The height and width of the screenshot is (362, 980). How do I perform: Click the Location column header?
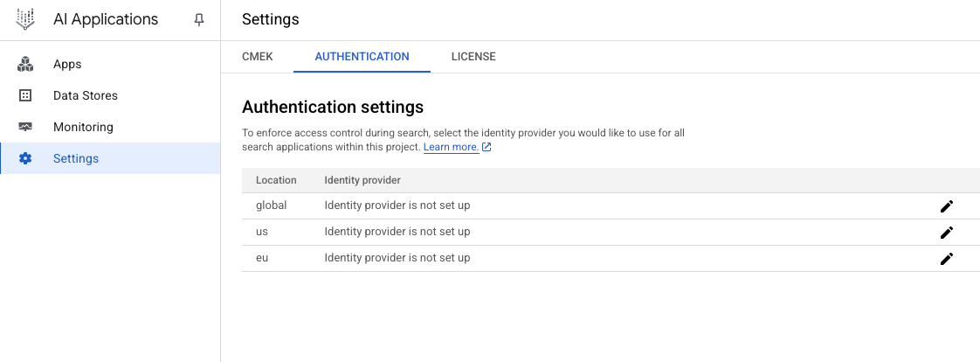276,180
